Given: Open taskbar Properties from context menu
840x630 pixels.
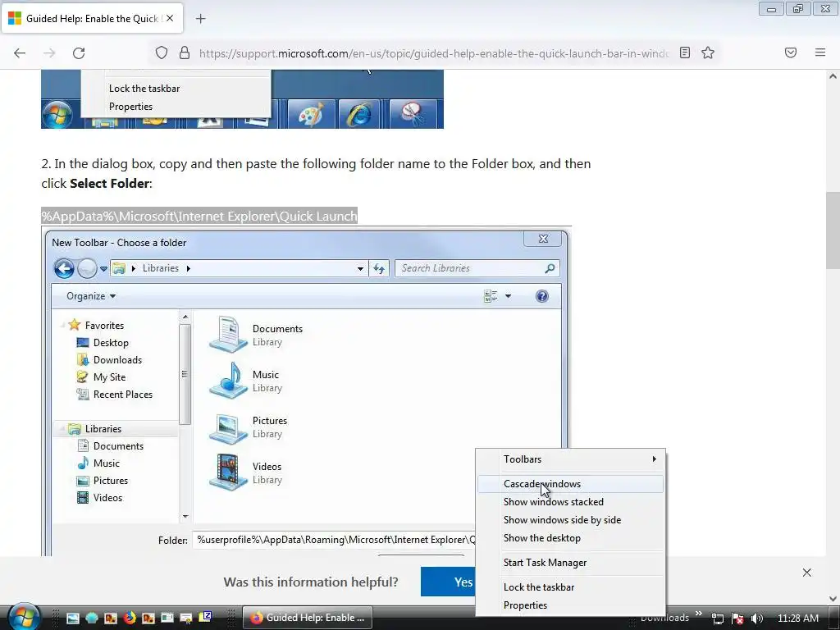Looking at the screenshot, I should pos(571,605).
